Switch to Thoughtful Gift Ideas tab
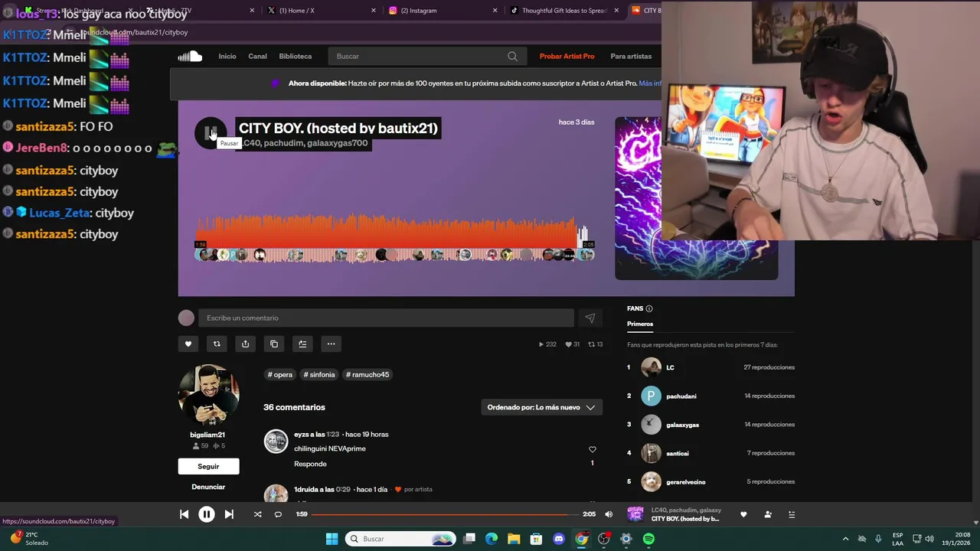This screenshot has width=980, height=551. click(564, 11)
